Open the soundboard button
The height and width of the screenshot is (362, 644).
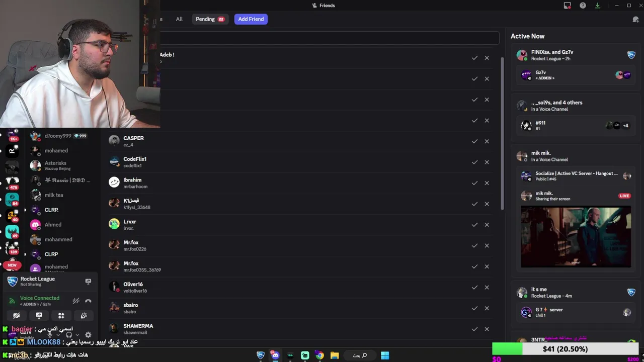click(x=84, y=316)
